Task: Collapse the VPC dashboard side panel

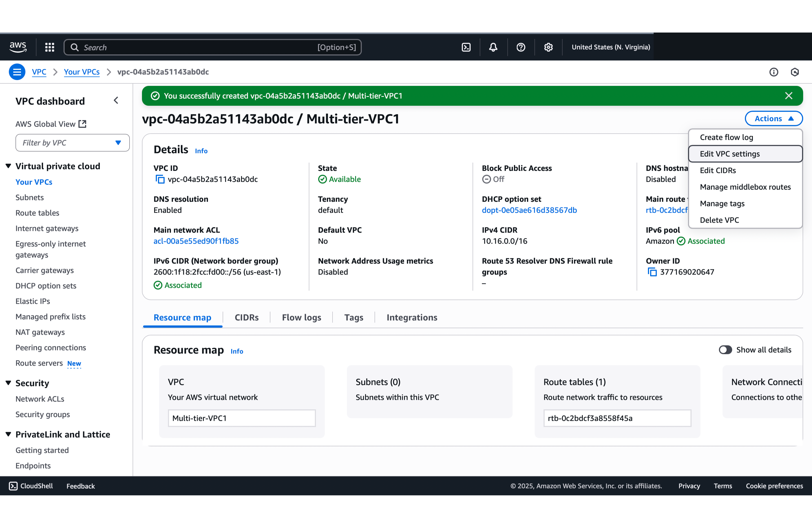Action: (x=116, y=100)
